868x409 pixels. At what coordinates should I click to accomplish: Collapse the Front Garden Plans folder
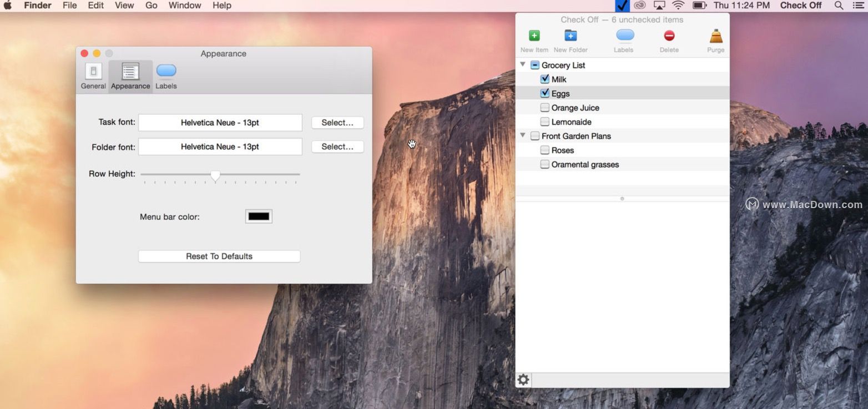[523, 135]
